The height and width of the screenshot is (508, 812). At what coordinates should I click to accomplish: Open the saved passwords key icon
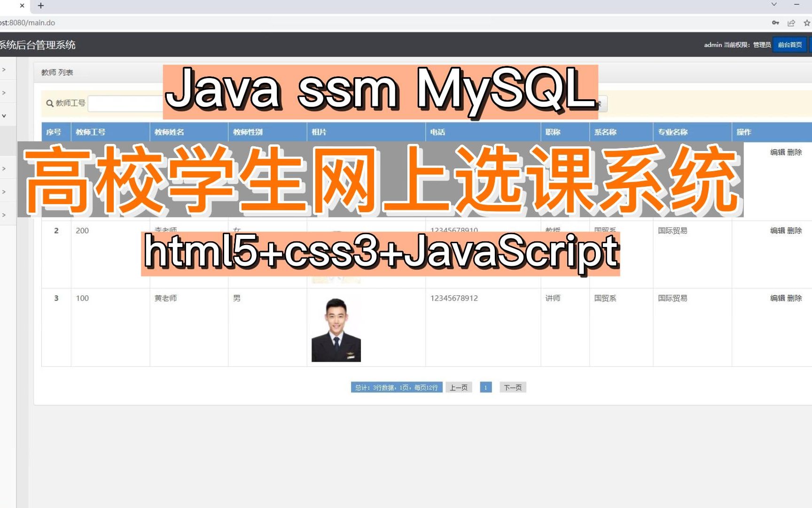click(x=775, y=23)
